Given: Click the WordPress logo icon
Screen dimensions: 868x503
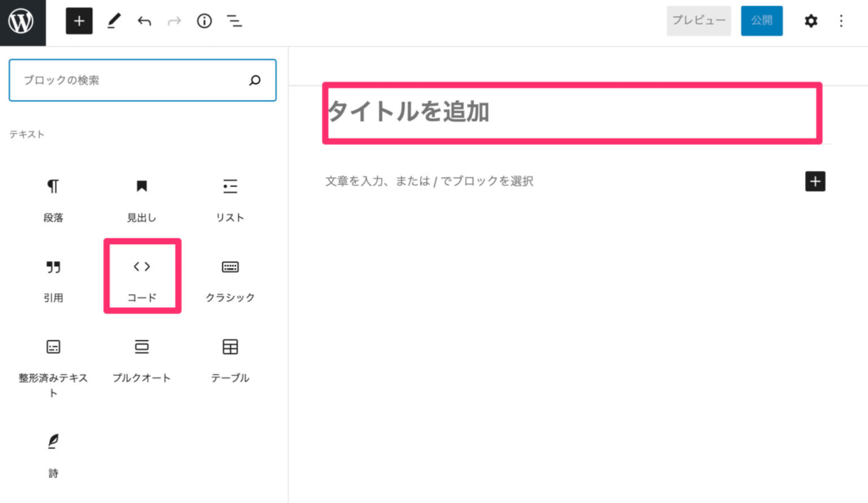Looking at the screenshot, I should pos(21,21).
